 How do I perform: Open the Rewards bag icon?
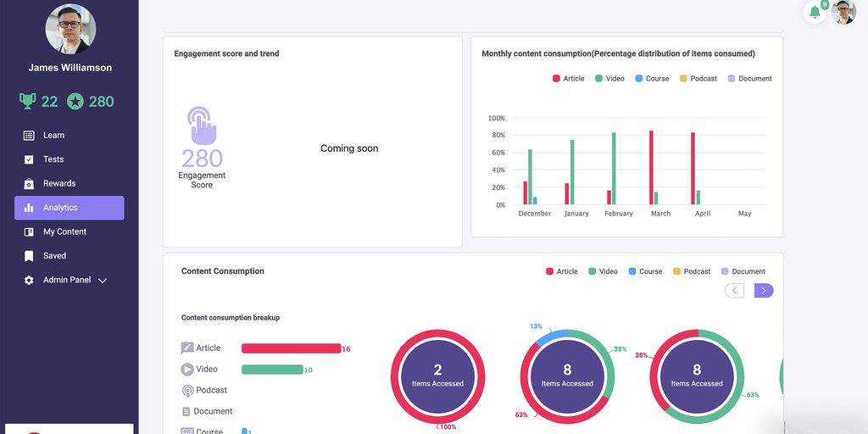coord(29,184)
